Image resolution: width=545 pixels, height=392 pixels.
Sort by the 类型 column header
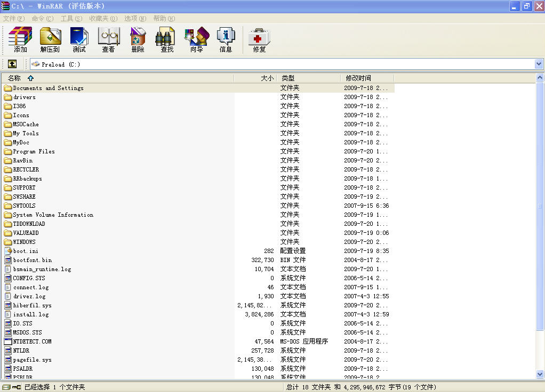click(x=309, y=78)
